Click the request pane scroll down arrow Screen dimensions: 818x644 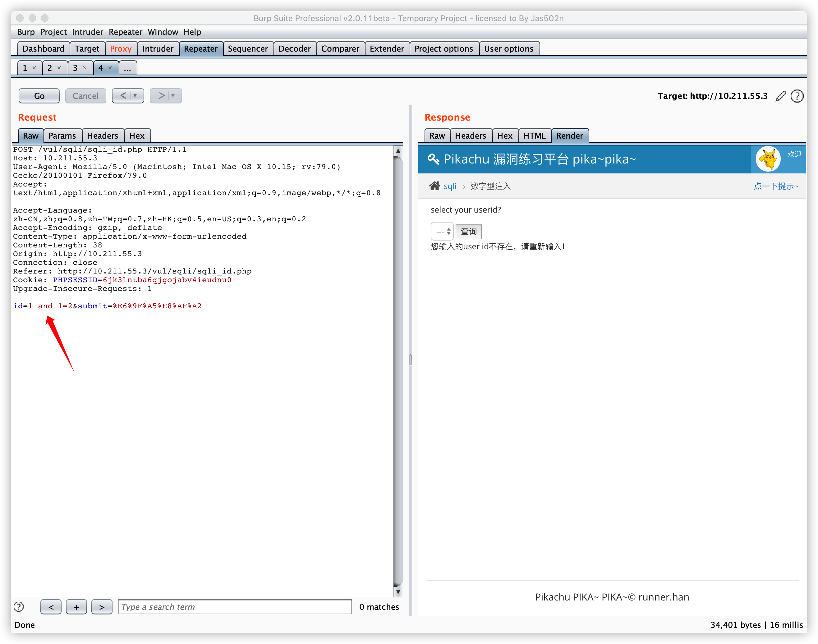click(x=398, y=592)
